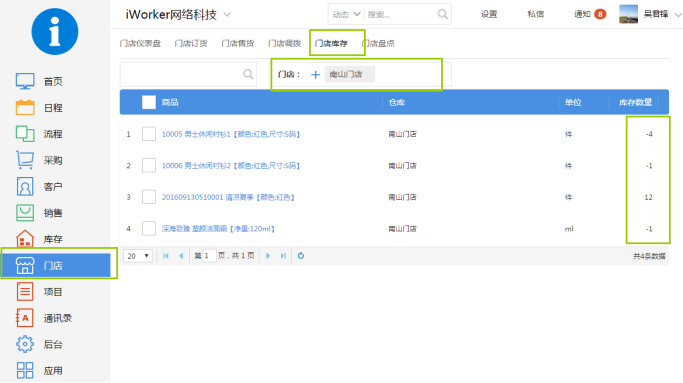Screen dimensions: 683x383
Task: Click the 南山门店 store filter tag
Action: click(350, 75)
